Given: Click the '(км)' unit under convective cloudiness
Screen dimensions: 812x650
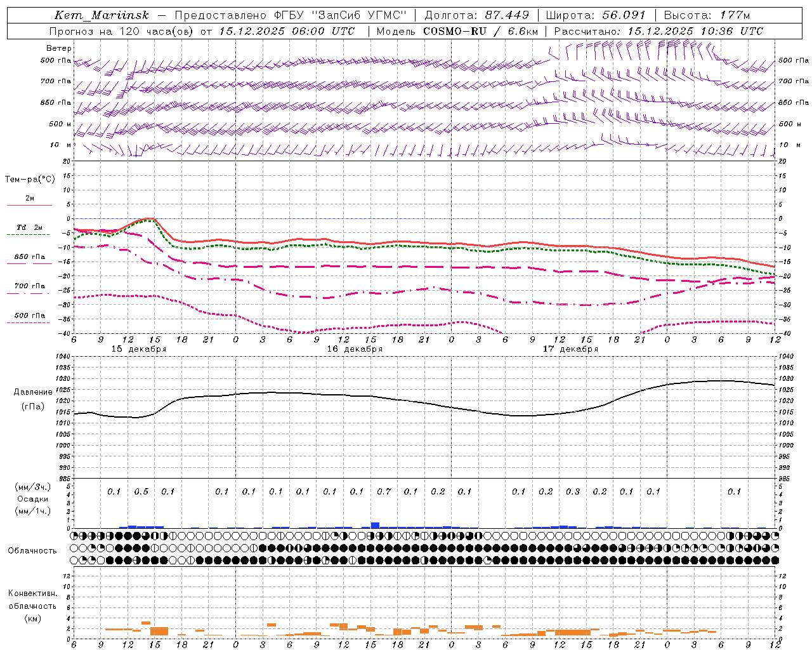Looking at the screenshot, I should pos(33,618).
